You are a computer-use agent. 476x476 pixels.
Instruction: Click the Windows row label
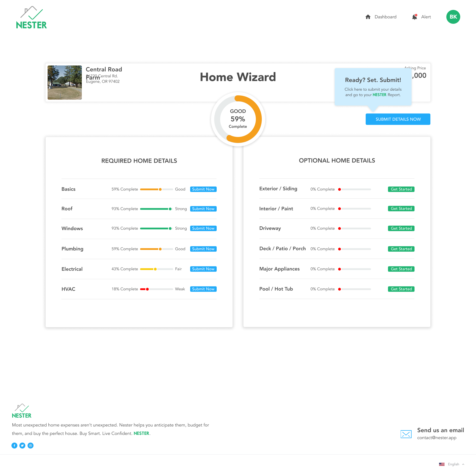click(72, 228)
